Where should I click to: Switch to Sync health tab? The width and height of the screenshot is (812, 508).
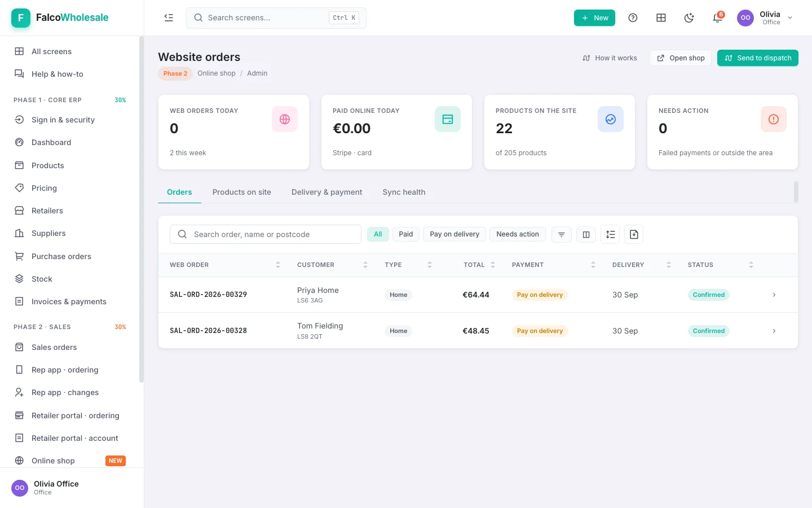click(x=404, y=192)
